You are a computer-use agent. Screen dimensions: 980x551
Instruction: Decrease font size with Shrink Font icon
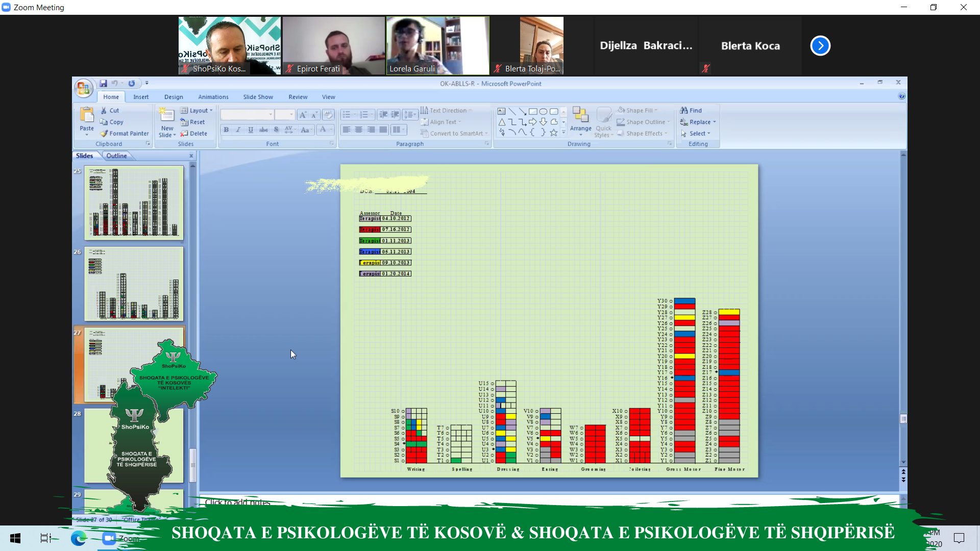click(314, 115)
